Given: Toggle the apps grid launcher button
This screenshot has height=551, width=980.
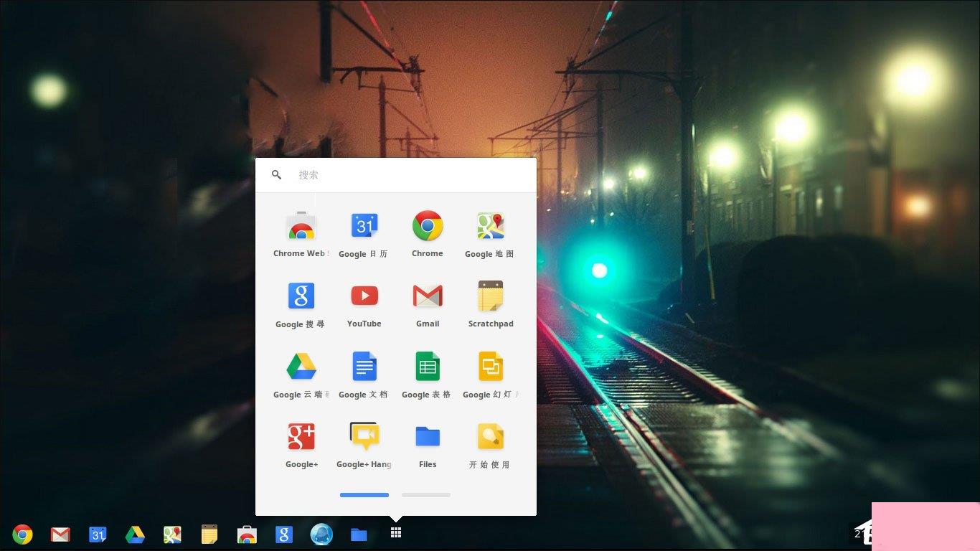Looking at the screenshot, I should click(x=396, y=532).
